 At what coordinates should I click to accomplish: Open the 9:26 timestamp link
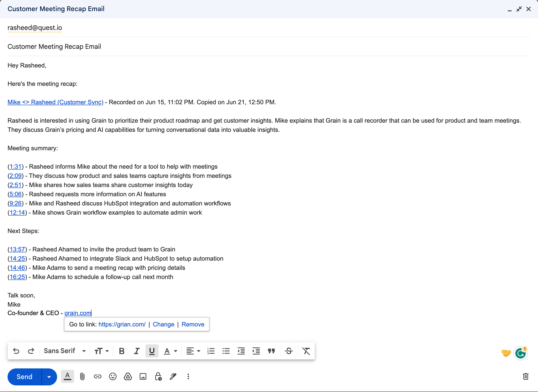(x=15, y=204)
